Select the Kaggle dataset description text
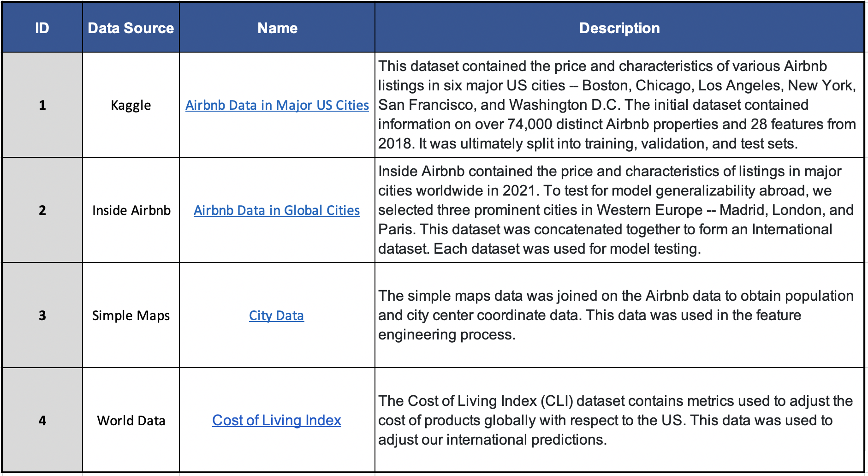The width and height of the screenshot is (868, 476). 617,105
